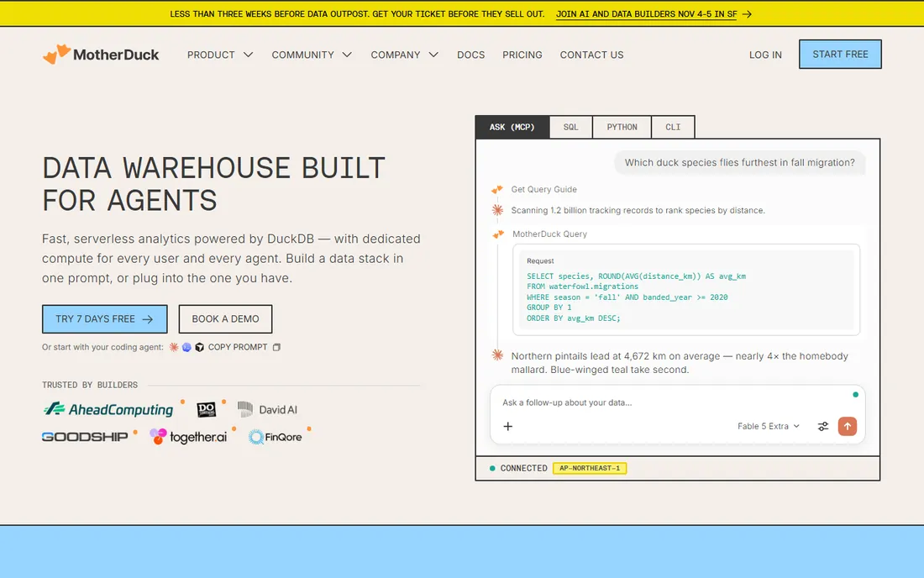Click the START FREE button
This screenshot has width=924, height=578.
pos(840,55)
